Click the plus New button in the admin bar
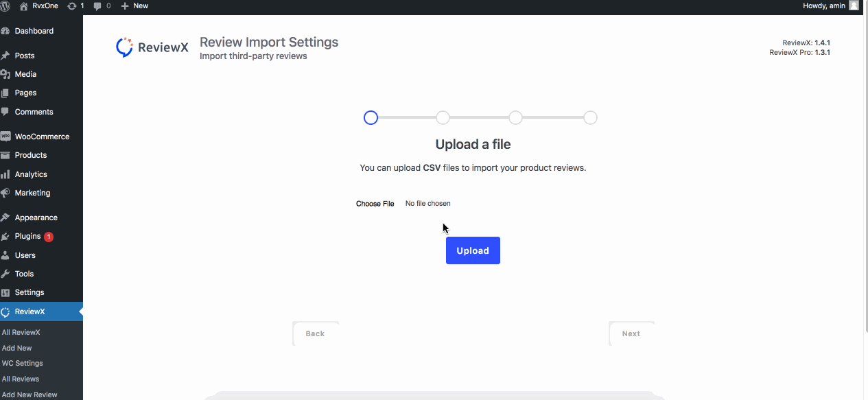The height and width of the screenshot is (400, 868). pos(134,5)
